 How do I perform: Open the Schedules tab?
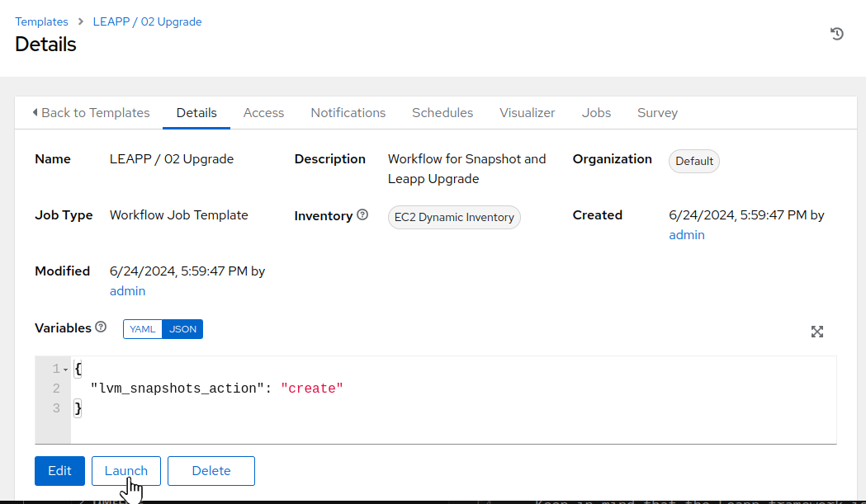(442, 113)
